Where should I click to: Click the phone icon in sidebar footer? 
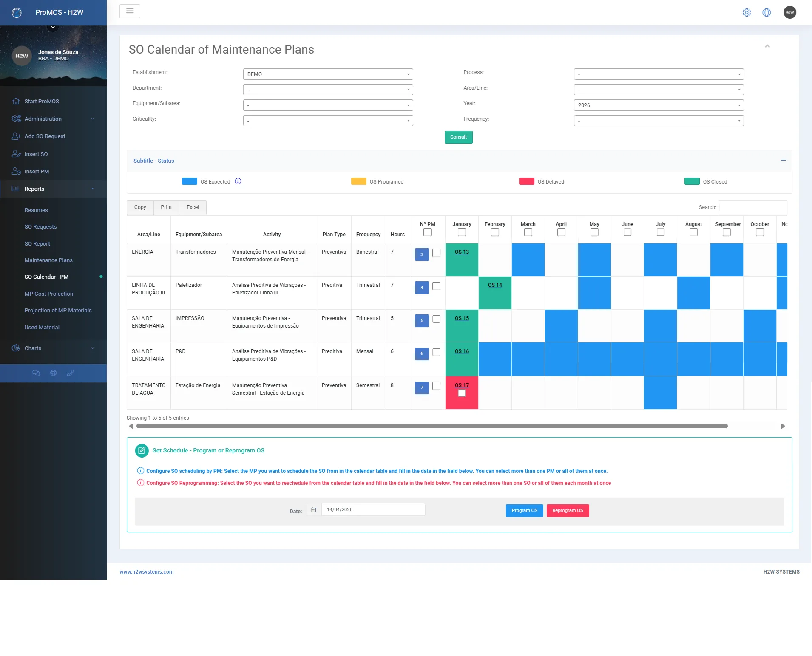click(70, 373)
